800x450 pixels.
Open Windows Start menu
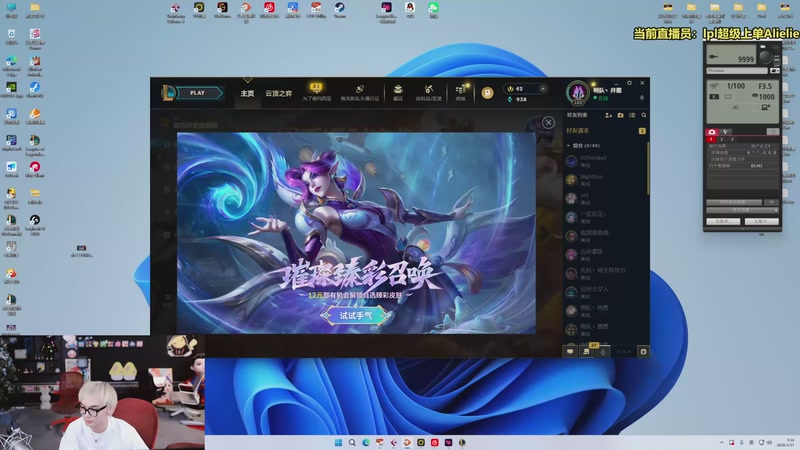pos(338,442)
